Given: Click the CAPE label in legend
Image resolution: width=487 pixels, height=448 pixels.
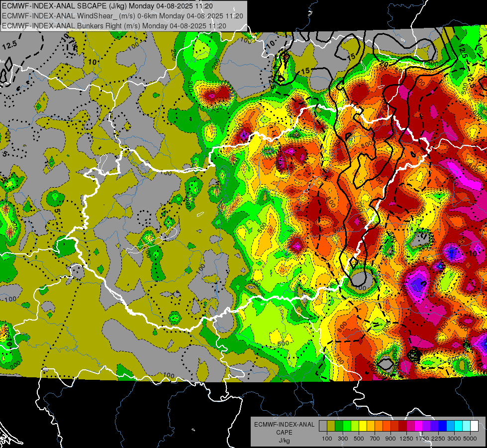Looking at the screenshot, I should click(x=284, y=433).
